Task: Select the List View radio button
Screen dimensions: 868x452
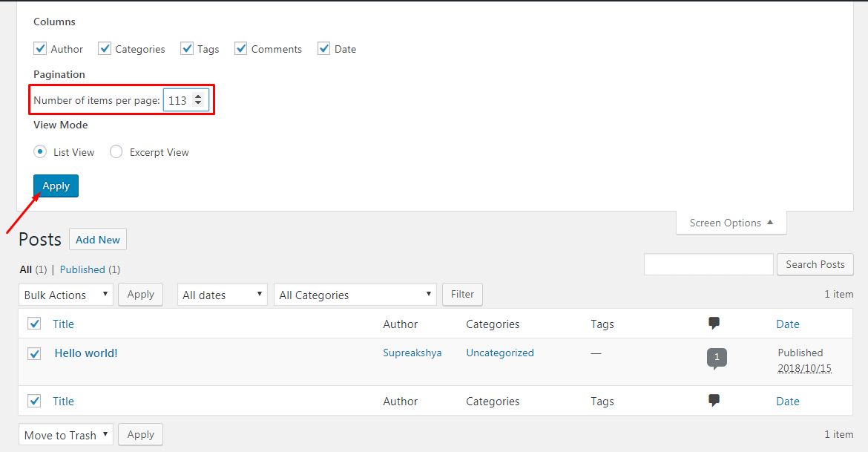Action: tap(40, 151)
